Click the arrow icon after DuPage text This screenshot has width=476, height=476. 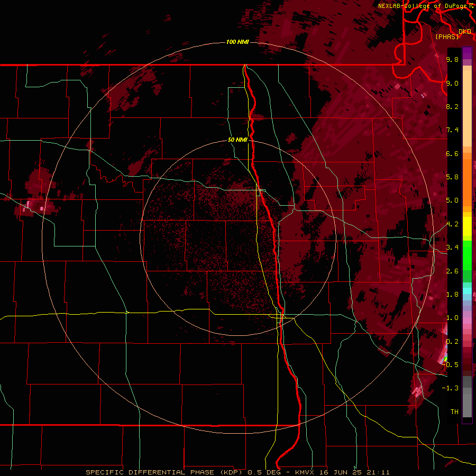click(471, 6)
